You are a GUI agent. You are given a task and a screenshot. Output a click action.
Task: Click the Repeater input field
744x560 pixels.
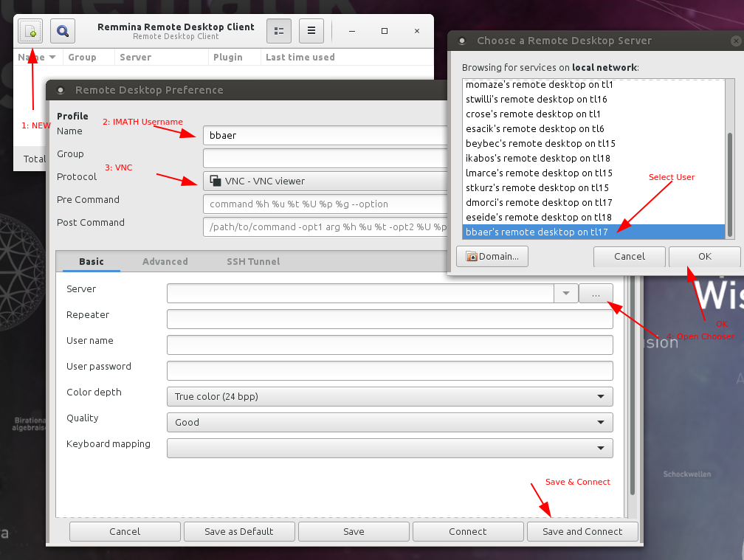click(x=390, y=319)
